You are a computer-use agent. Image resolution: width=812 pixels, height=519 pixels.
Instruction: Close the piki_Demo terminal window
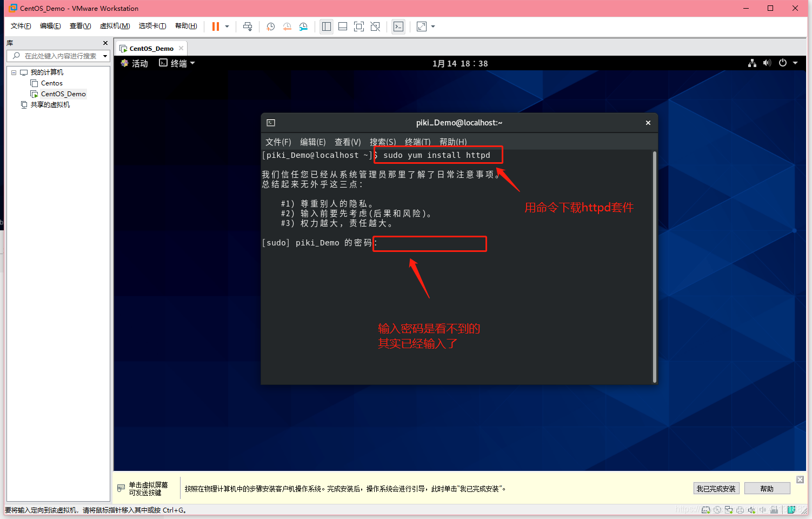coord(648,123)
